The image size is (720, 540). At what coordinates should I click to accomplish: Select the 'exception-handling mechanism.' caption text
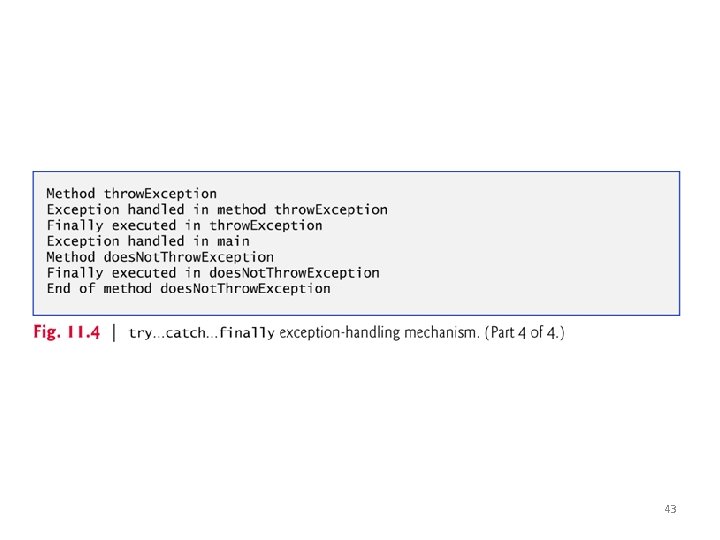[x=379, y=332]
